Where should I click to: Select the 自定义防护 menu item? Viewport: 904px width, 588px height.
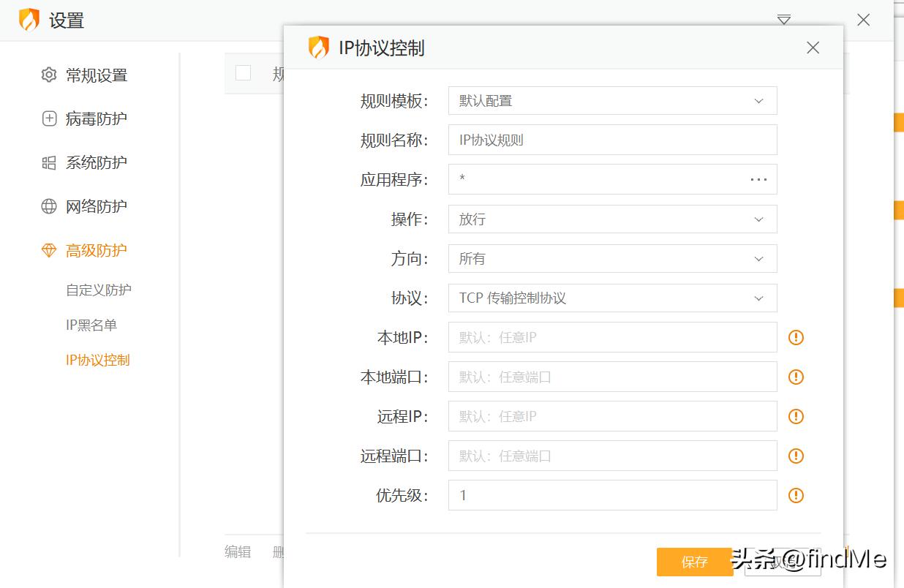tap(99, 289)
